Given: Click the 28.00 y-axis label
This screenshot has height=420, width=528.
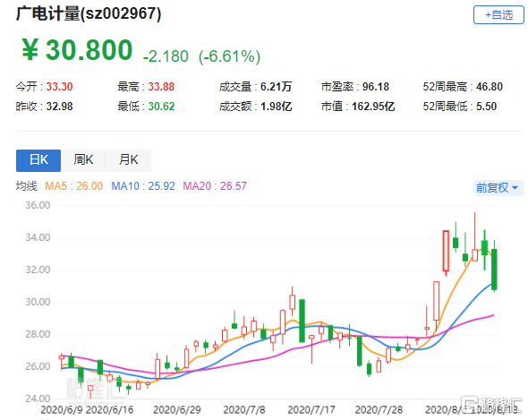Looking at the screenshot, I should pos(38,334).
